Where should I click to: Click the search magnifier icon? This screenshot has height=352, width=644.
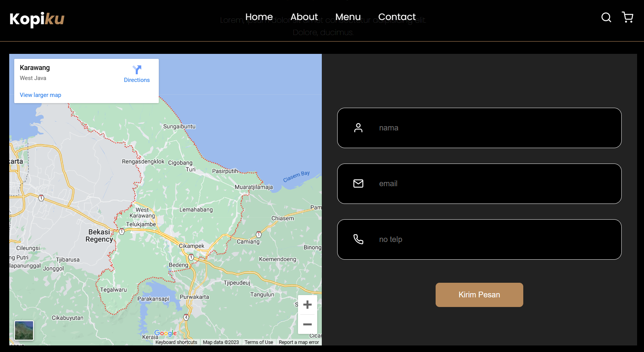pyautogui.click(x=606, y=17)
